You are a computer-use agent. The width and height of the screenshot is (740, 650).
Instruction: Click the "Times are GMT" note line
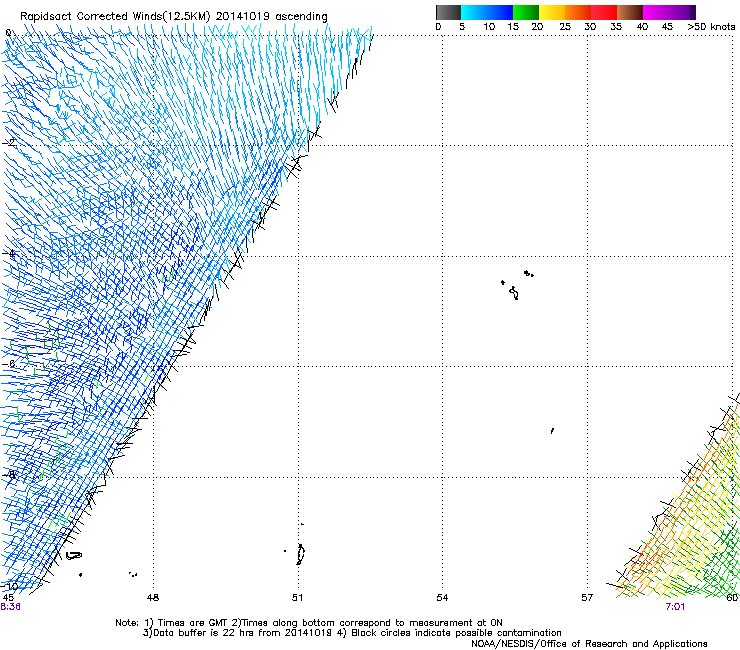coord(309,623)
